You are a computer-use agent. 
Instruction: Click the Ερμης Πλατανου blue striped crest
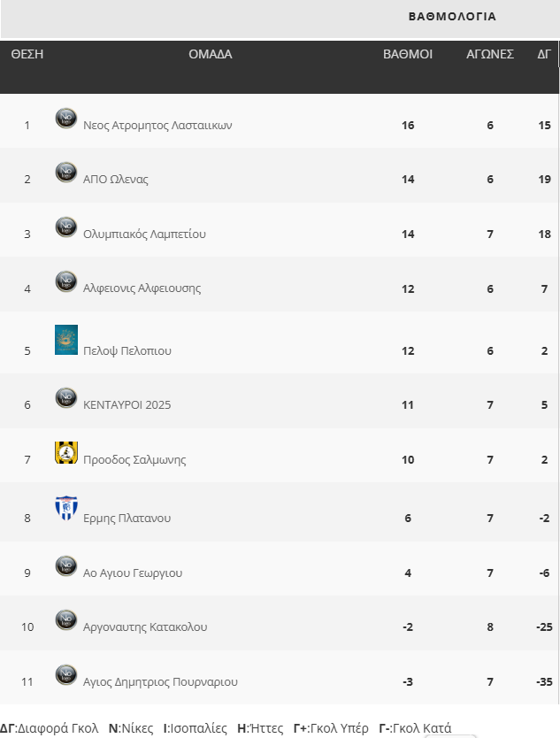[66, 508]
